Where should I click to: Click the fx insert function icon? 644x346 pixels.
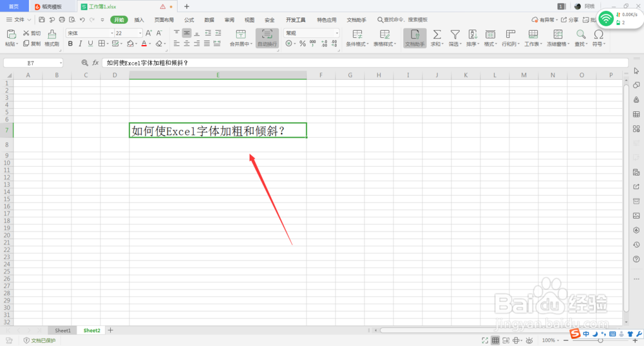tap(95, 63)
